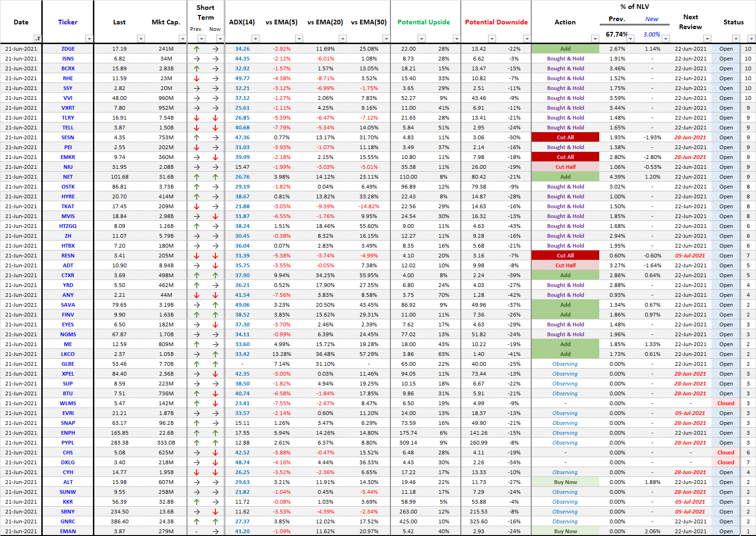This screenshot has height=536, width=756.
Task: Click the NIU 'Cut Half' action cell
Action: (x=565, y=167)
